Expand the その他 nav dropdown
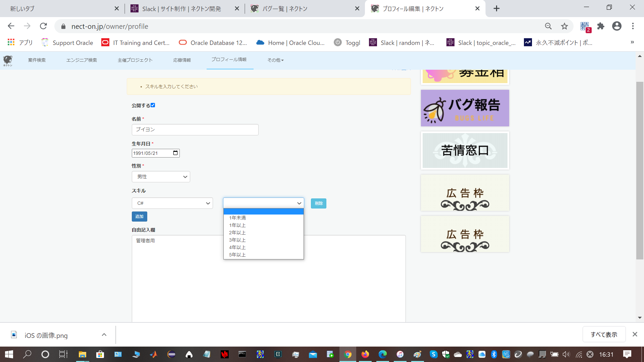 [275, 60]
